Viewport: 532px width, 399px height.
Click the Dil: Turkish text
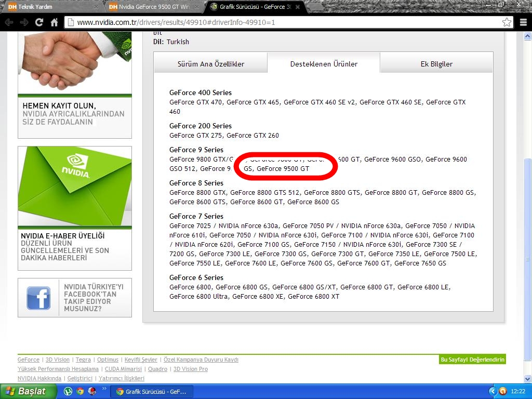click(171, 42)
